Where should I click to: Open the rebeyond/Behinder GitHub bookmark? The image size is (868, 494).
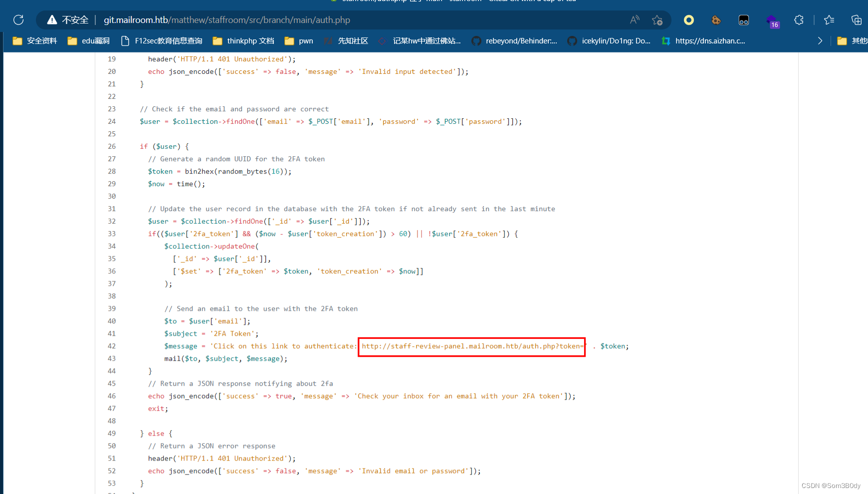pos(514,41)
